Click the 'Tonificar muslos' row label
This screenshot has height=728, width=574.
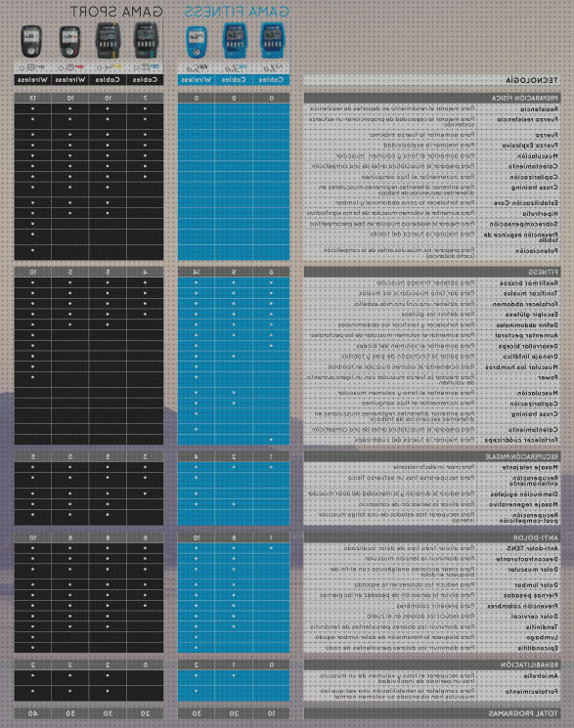[x=530, y=293]
